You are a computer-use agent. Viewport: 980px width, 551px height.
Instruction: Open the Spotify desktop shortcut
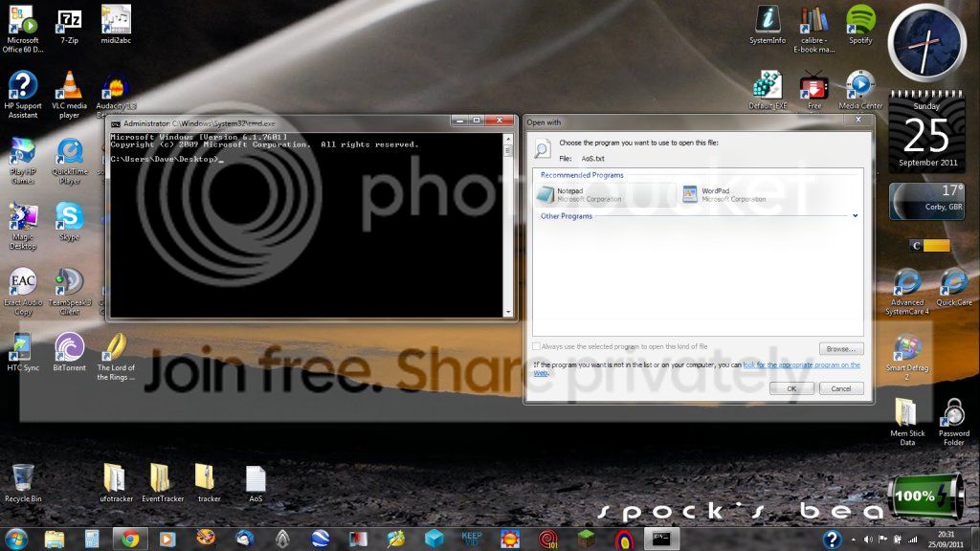pyautogui.click(x=860, y=25)
